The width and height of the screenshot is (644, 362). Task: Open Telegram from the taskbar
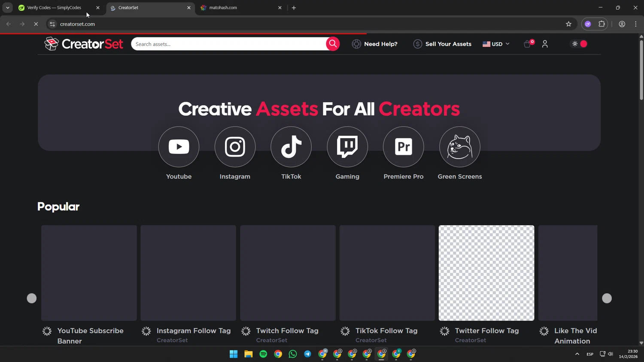pyautogui.click(x=308, y=354)
